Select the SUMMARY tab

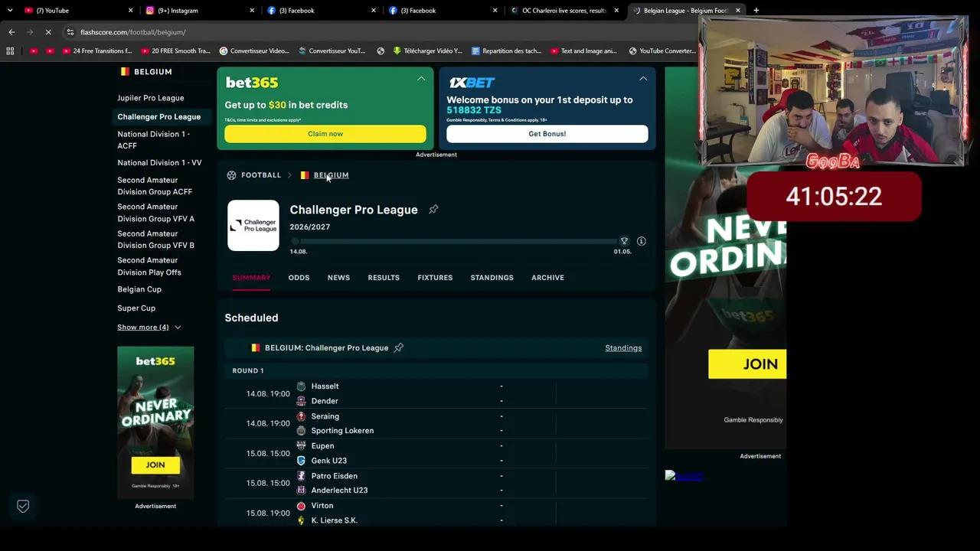[251, 278]
